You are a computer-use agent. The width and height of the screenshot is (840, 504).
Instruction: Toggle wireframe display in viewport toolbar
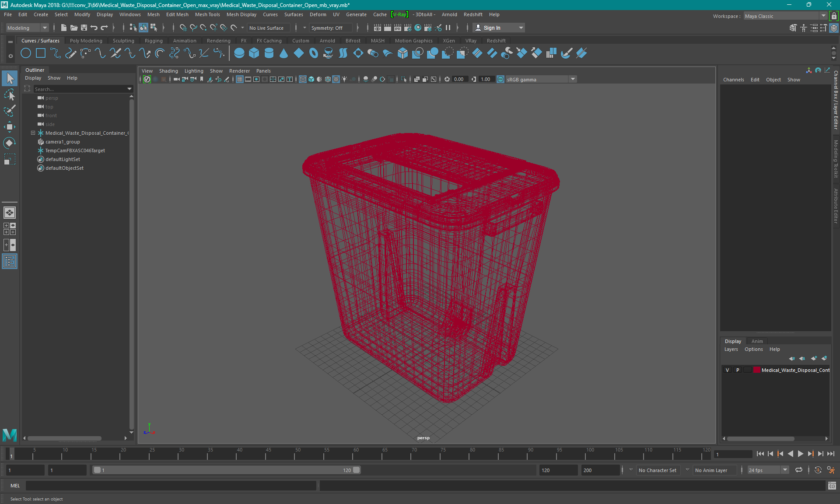point(303,79)
